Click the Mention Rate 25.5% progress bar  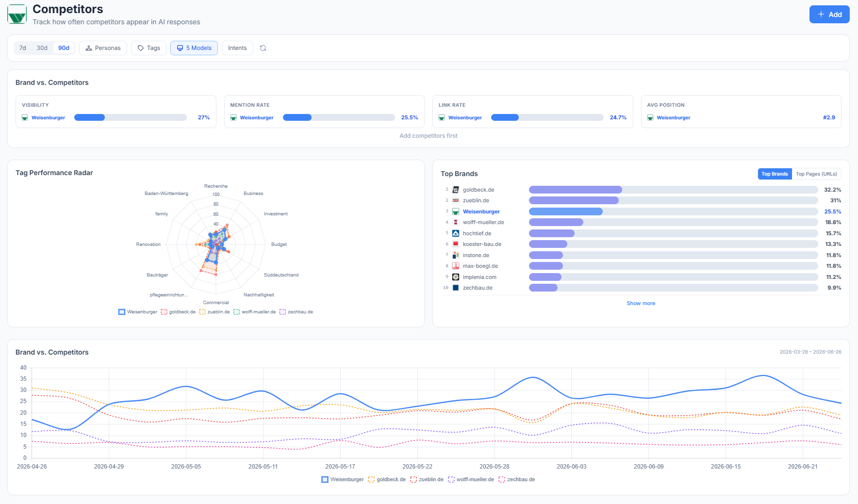(x=339, y=117)
